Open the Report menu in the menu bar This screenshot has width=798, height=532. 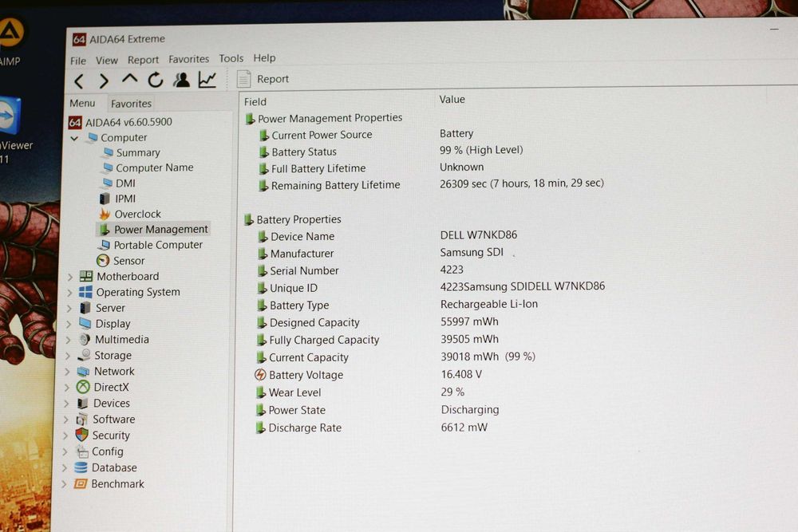(x=143, y=60)
